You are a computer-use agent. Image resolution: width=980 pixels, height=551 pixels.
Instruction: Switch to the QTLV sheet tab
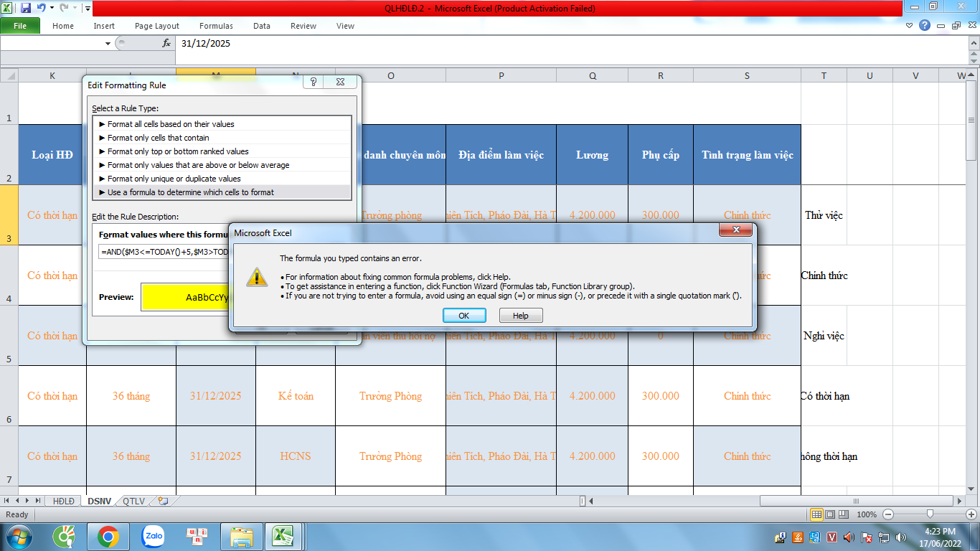point(133,501)
